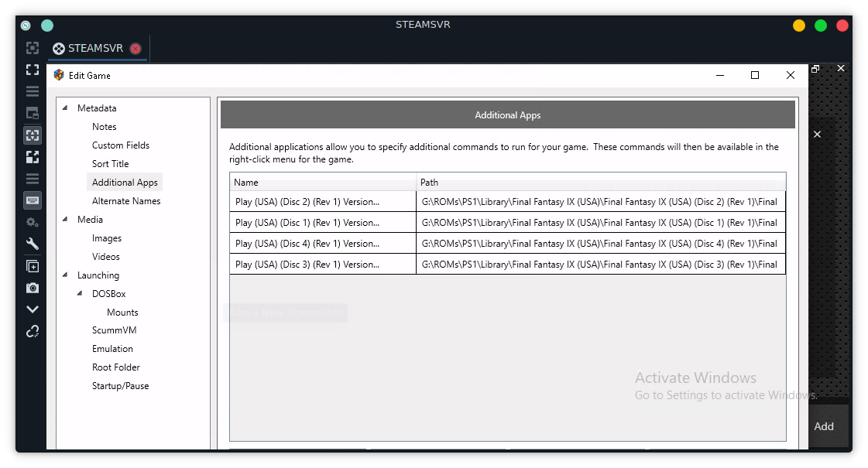Click the restore-down icon of background window
This screenshot has width=868, height=468.
click(815, 69)
